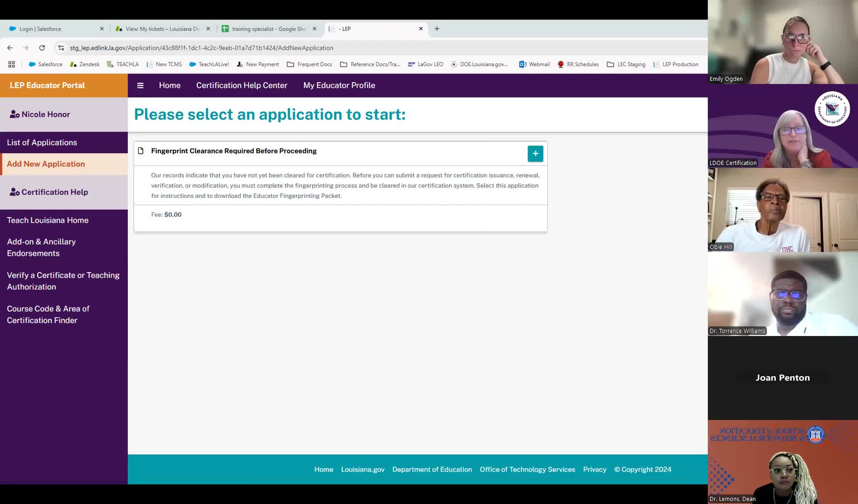This screenshot has height=504, width=858.
Task: Open Home in the top navigation
Action: (169, 85)
